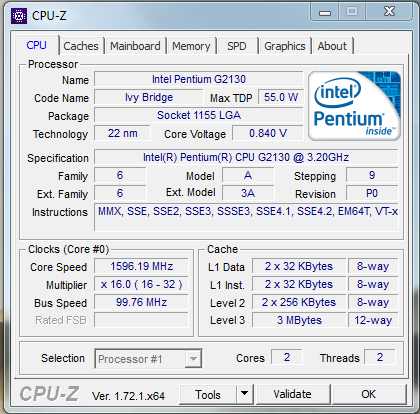Image resolution: width=420 pixels, height=414 pixels.
Task: Switch to the Caches tab
Action: point(81,46)
